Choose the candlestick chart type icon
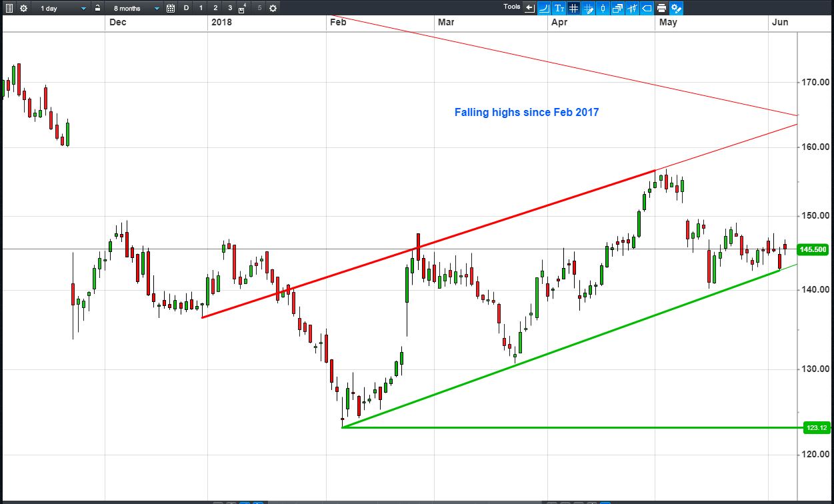Screen dimensions: 834x504 [603, 8]
